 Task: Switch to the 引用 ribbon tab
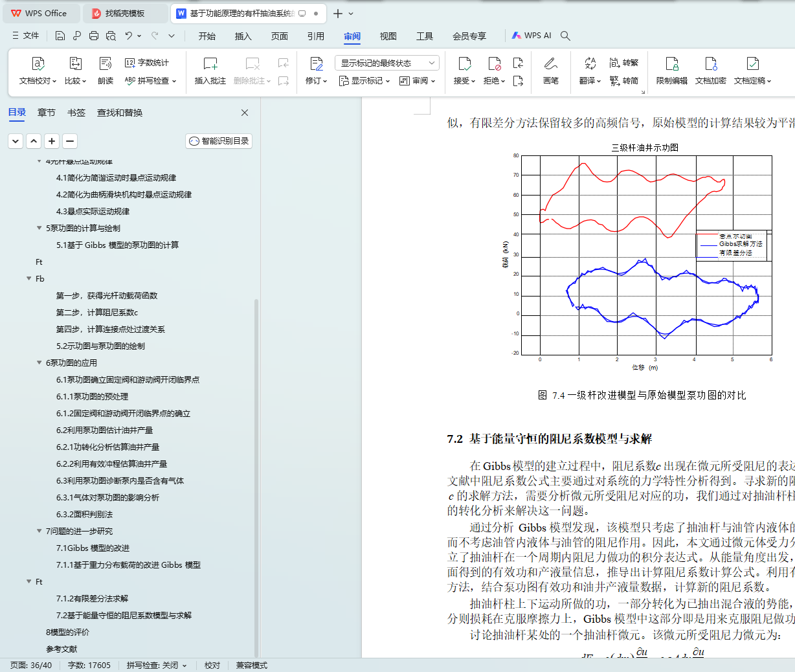coord(316,36)
